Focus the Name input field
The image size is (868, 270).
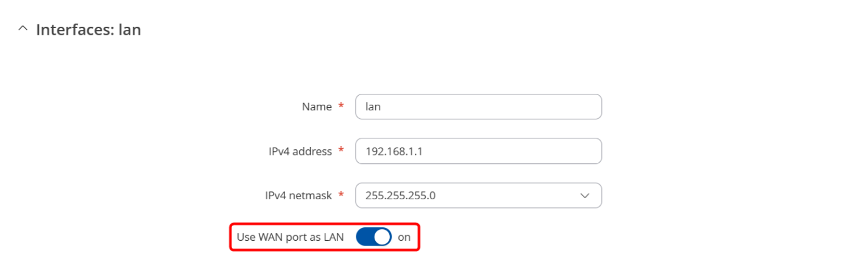point(478,107)
